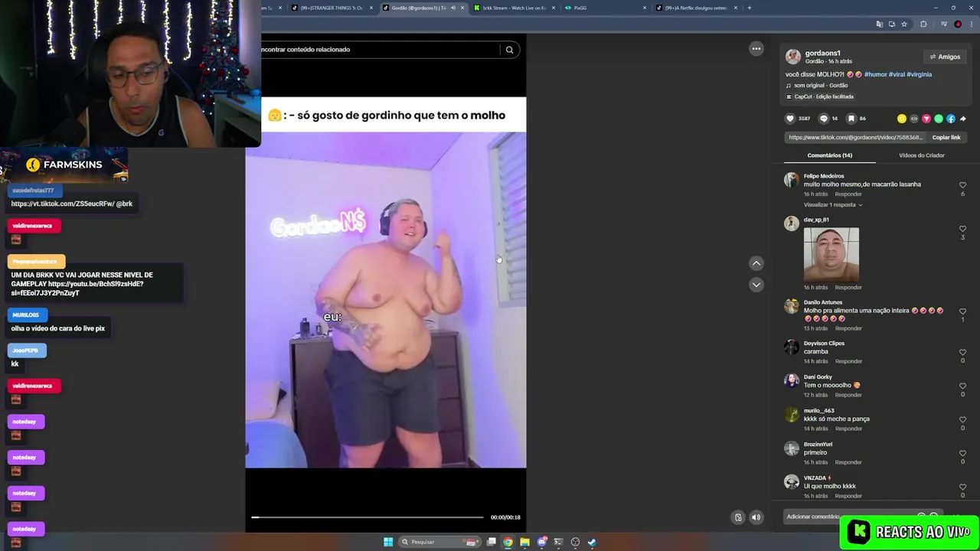Share the video via WhatsApp icon
Screen dimensions: 980x551
point(939,119)
